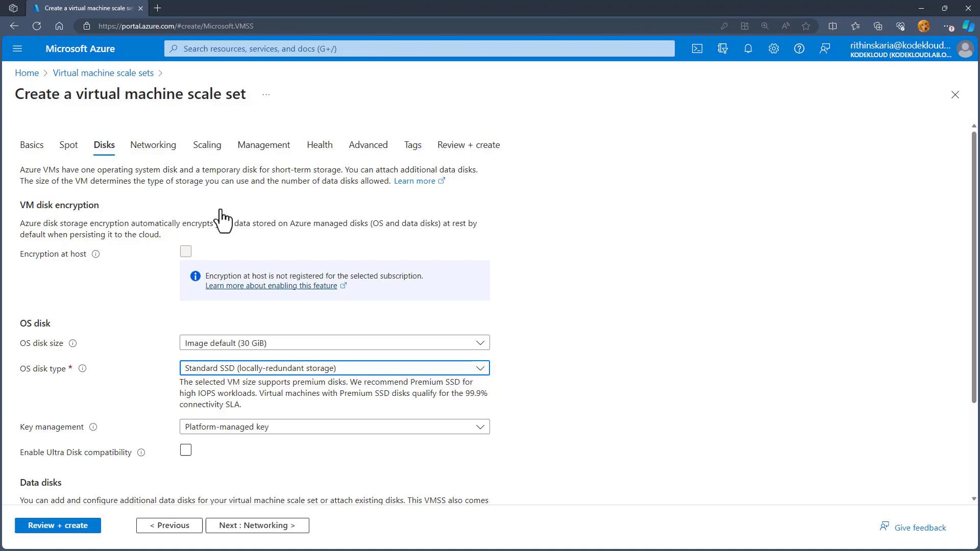Click the scrollbar down arrow
Screen dimensions: 980x551
coord(974,499)
